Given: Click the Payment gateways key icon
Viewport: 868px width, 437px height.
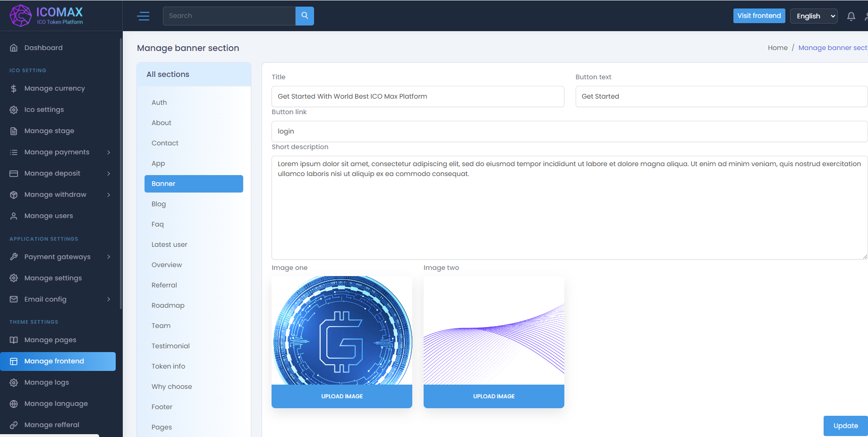Looking at the screenshot, I should [14, 257].
